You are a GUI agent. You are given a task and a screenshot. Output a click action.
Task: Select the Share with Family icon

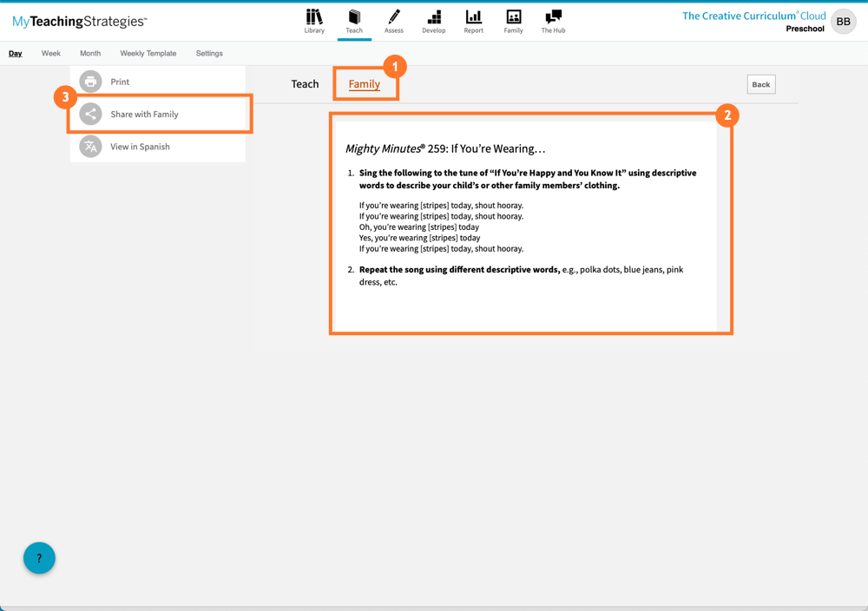point(90,114)
